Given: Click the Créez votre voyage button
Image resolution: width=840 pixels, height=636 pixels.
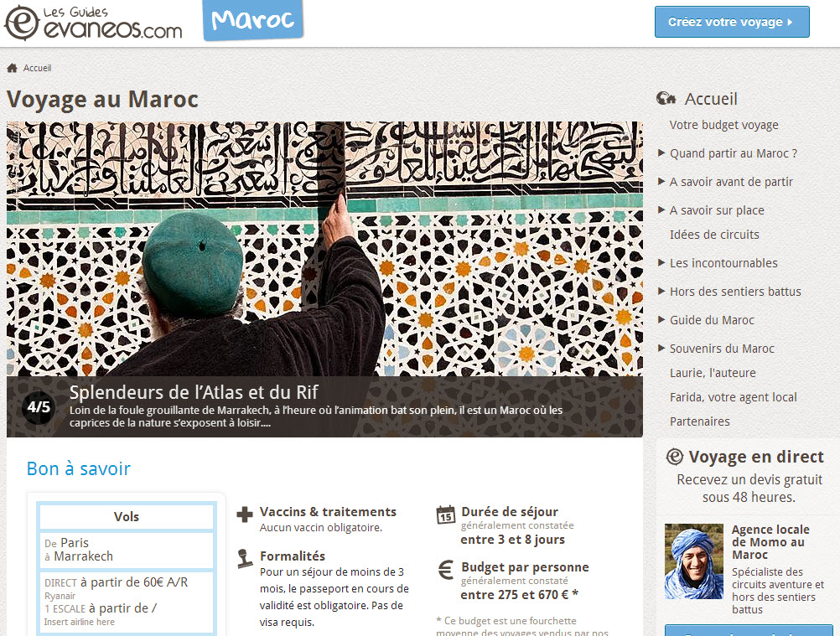Looking at the screenshot, I should point(732,22).
